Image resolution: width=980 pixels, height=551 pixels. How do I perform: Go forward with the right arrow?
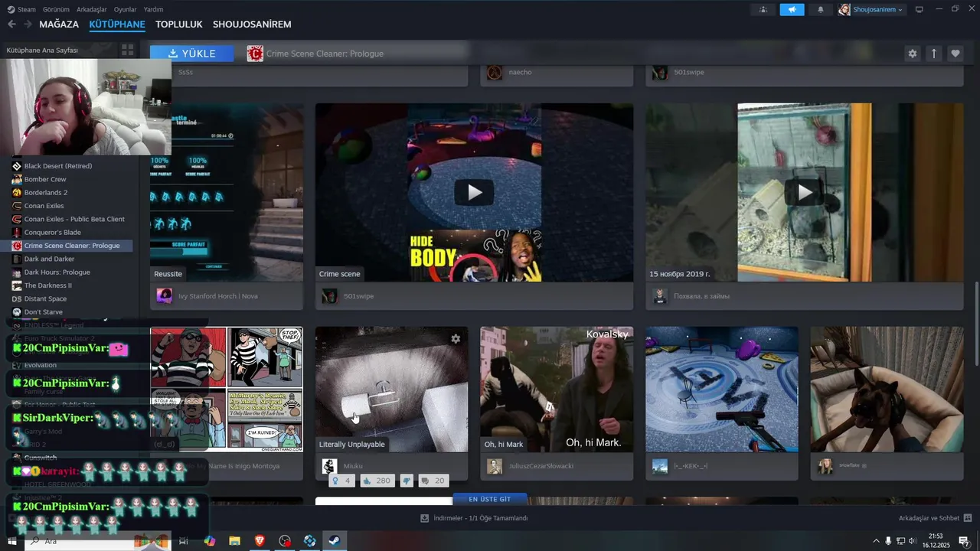tap(28, 24)
